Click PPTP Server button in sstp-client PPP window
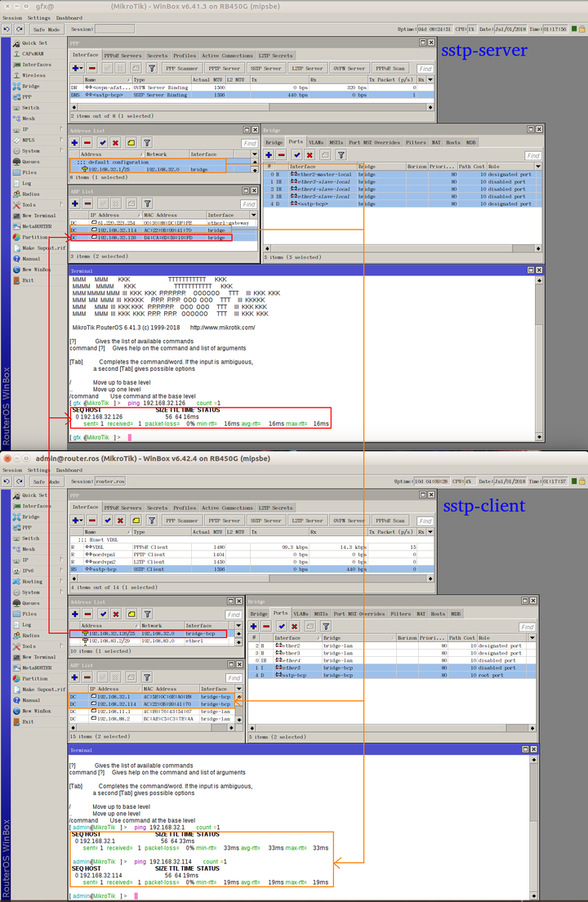The width and height of the screenshot is (588, 902). pyautogui.click(x=224, y=520)
